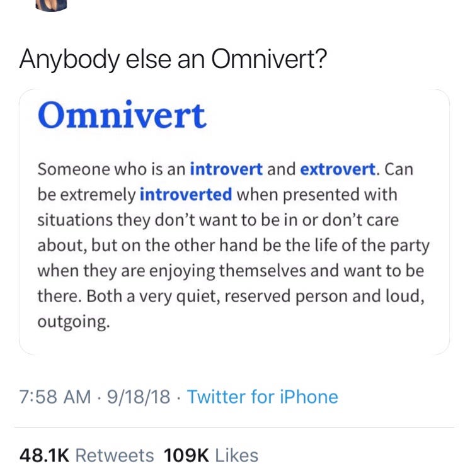Viewport: 470px width, 476px height.
Task: Follow the bold blue "introverted" link
Action: [186, 195]
